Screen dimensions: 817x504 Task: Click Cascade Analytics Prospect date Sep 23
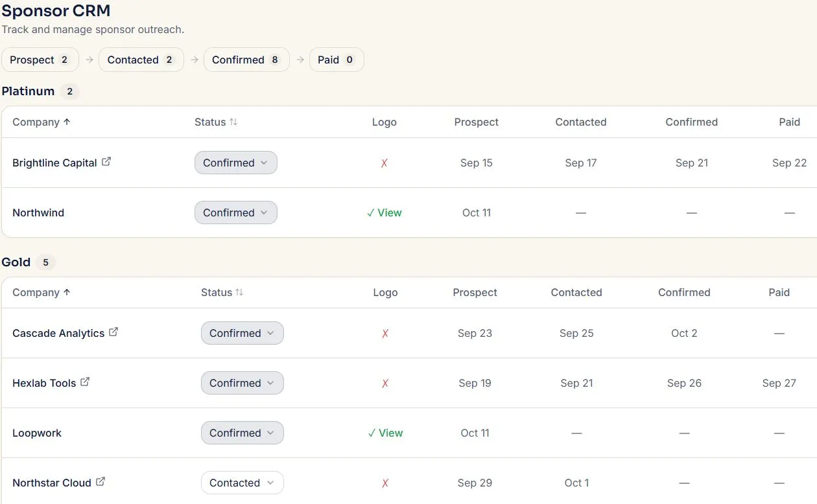(x=475, y=333)
